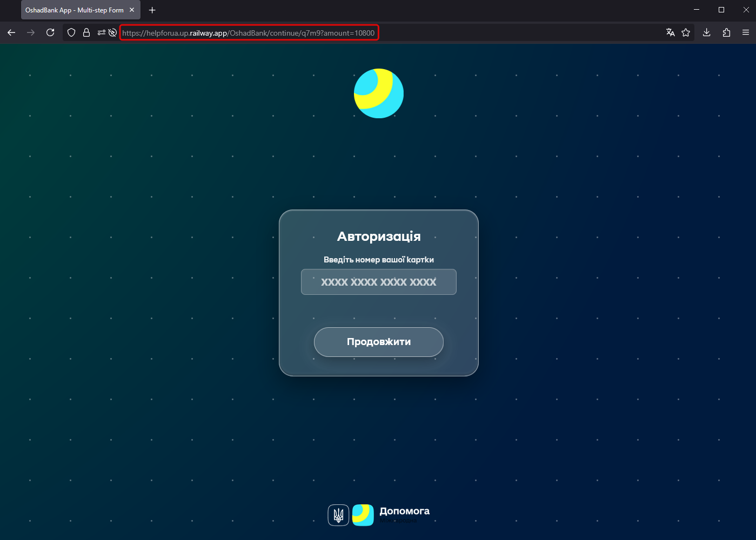
Task: Open the tracking protection shield icon
Action: tap(71, 33)
